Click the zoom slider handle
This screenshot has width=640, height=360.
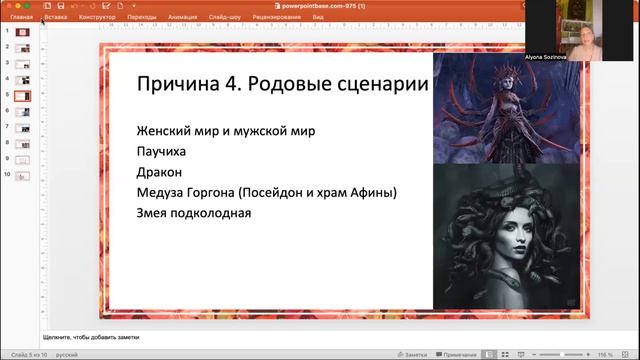(562, 355)
